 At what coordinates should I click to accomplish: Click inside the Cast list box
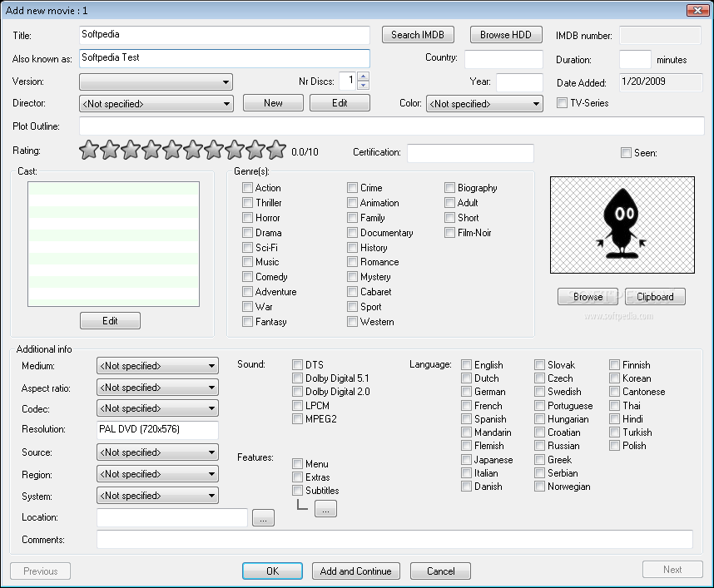tap(113, 244)
